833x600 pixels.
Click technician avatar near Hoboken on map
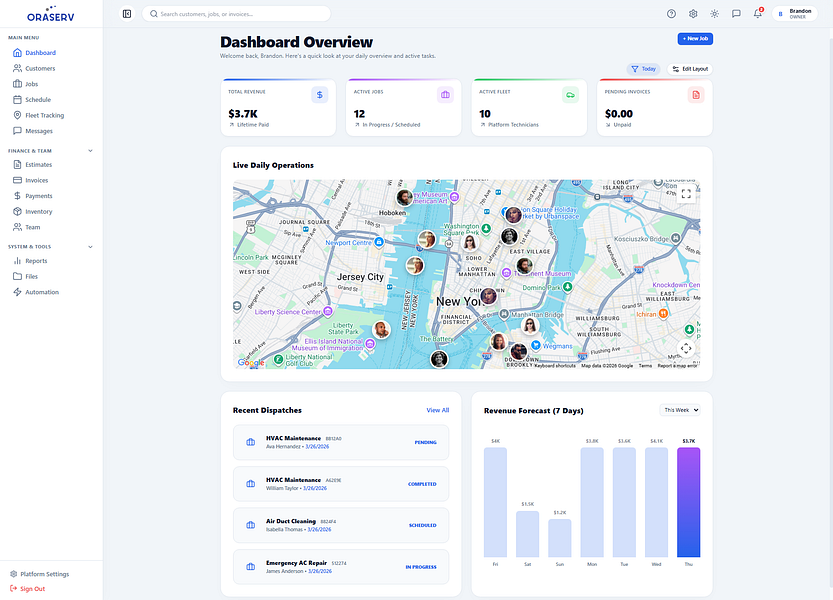404,198
